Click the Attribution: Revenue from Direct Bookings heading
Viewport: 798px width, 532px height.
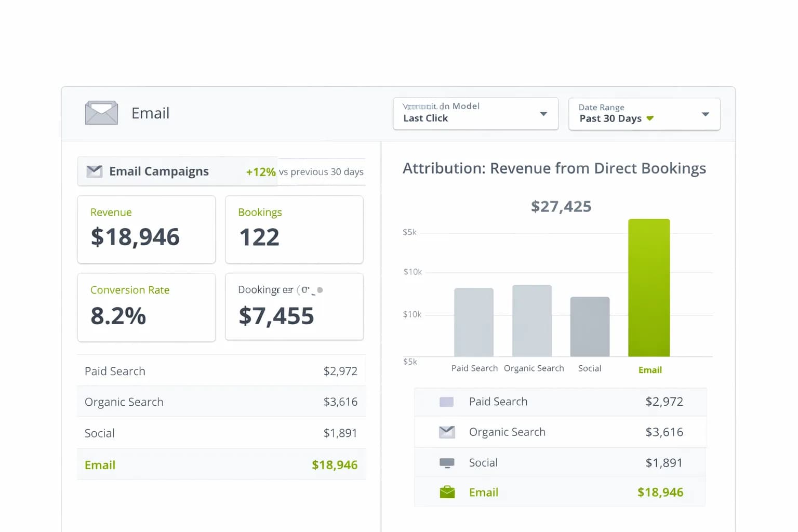pos(554,168)
